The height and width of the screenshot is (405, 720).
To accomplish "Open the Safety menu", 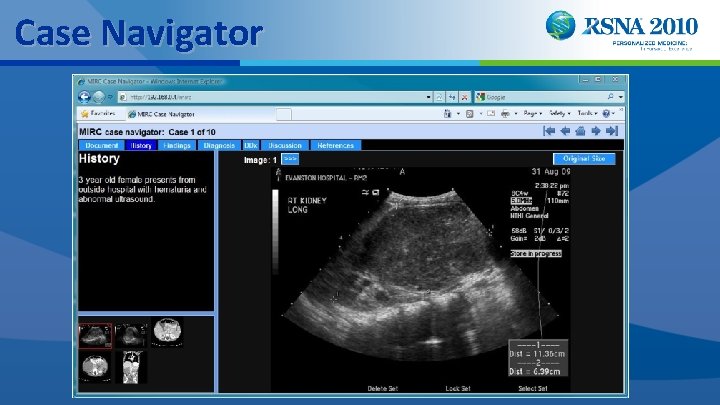I will [560, 113].
